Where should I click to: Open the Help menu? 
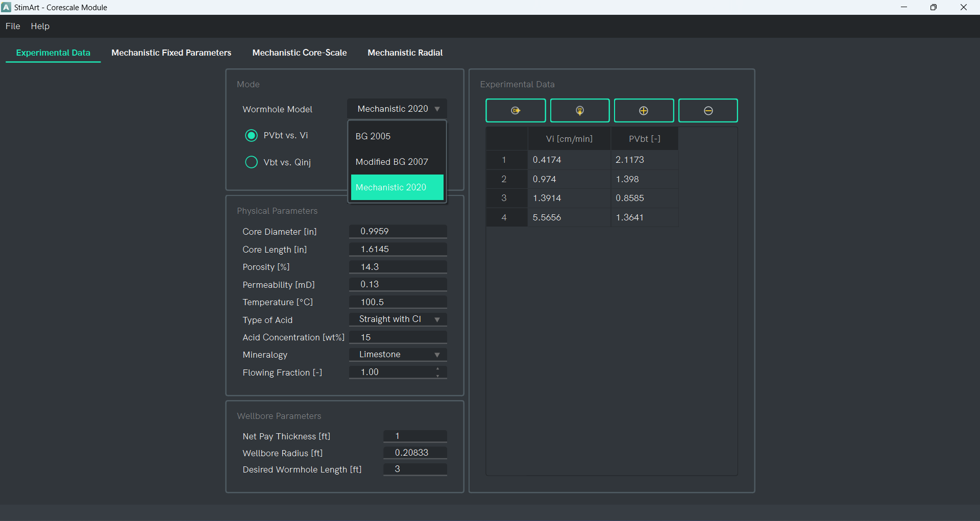click(x=40, y=26)
